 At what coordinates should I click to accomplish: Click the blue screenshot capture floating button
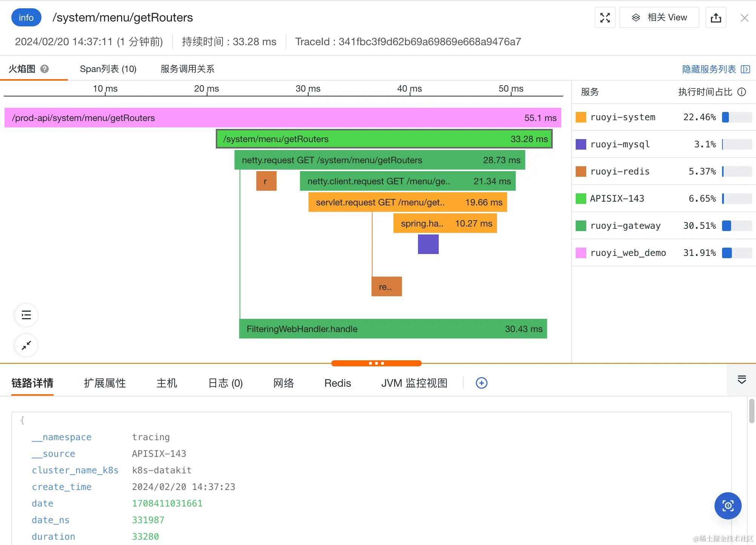(728, 505)
